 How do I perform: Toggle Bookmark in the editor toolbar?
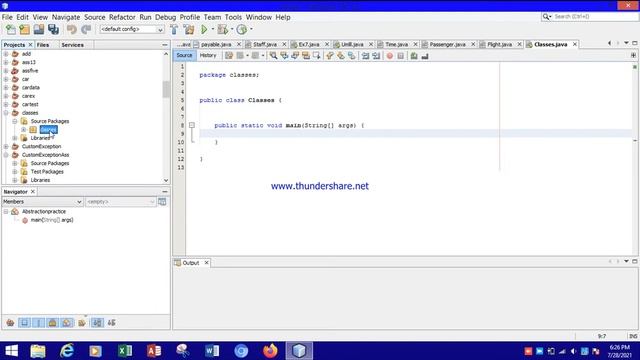click(351, 56)
